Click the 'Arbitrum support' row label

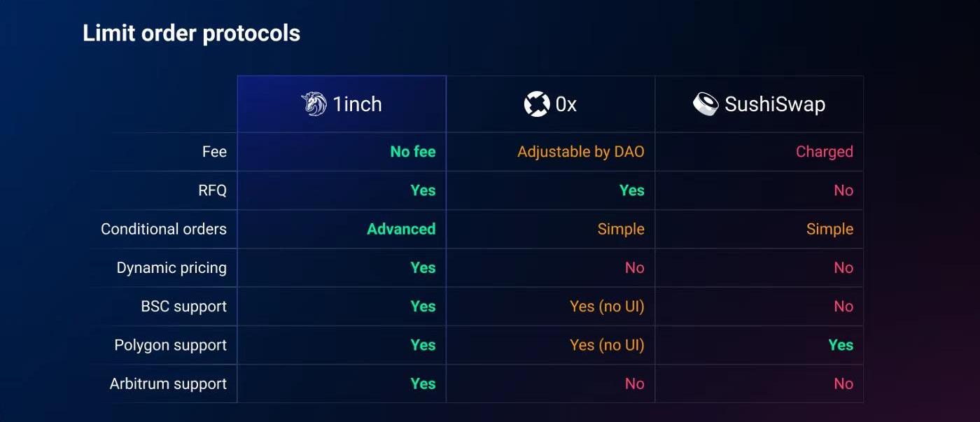coord(168,384)
